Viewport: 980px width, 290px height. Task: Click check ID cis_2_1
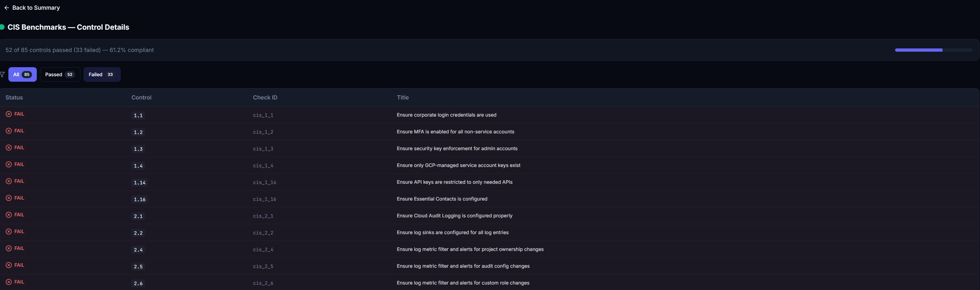pyautogui.click(x=263, y=216)
